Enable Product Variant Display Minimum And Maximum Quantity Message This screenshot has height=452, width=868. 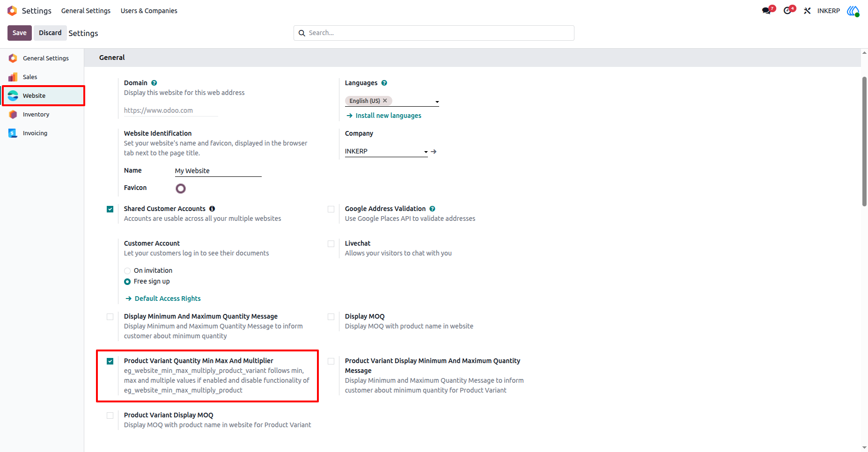click(x=331, y=361)
